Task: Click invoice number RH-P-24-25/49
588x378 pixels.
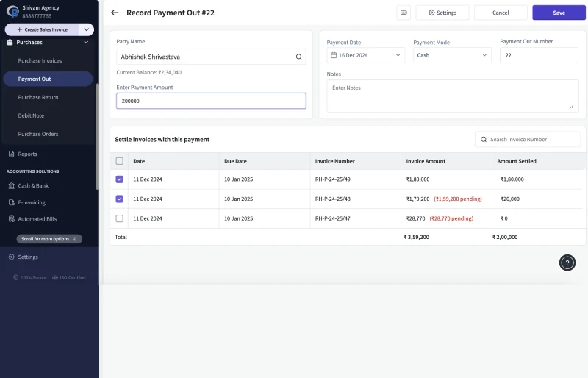Action: pyautogui.click(x=333, y=179)
